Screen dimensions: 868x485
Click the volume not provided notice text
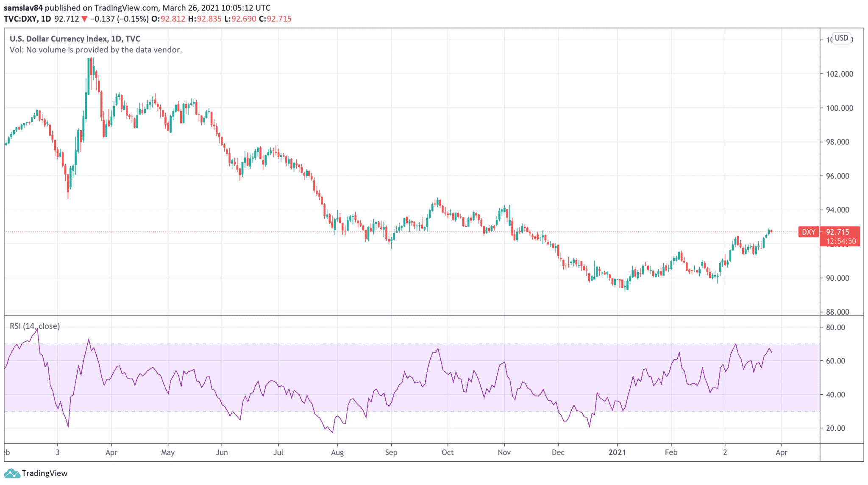click(96, 50)
